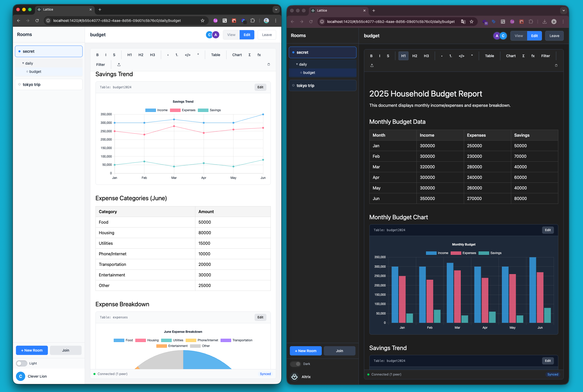Click the New Room button in light window

(x=32, y=350)
